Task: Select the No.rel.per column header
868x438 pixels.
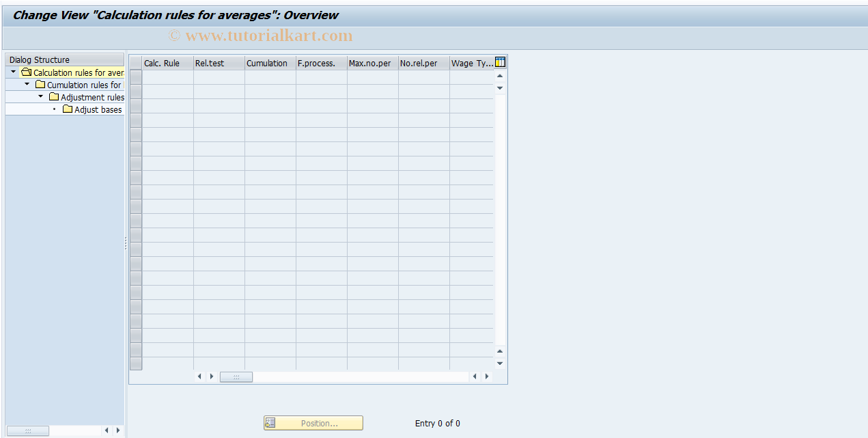Action: click(x=424, y=63)
